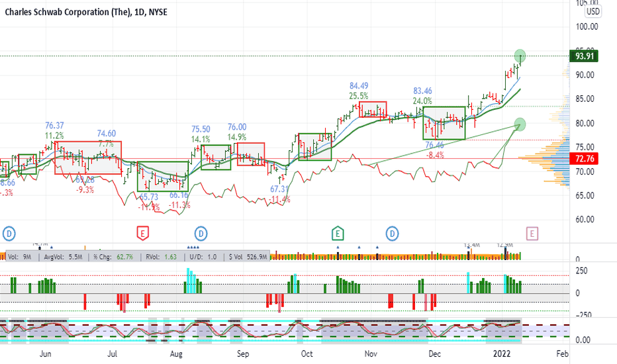This screenshot has height=364, width=617.
Task: Open the upcoming earnings E marker in January
Action: click(532, 234)
